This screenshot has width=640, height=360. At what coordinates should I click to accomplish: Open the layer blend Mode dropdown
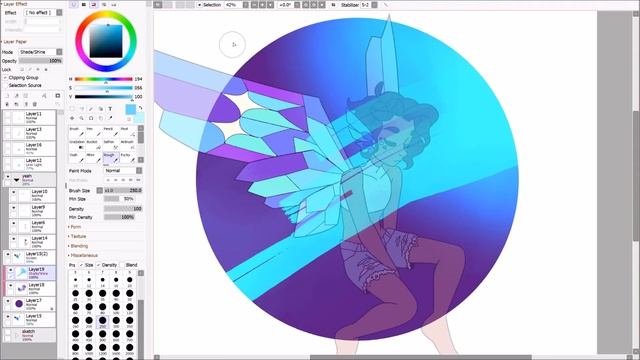(41, 52)
